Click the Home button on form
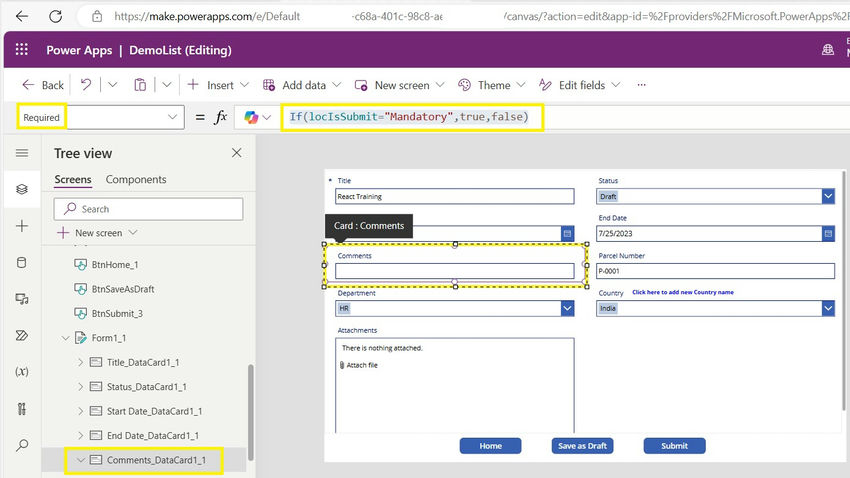The height and width of the screenshot is (478, 850). (491, 445)
